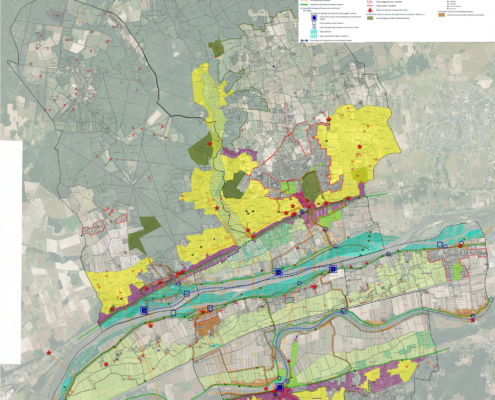Click the red star at the top of the yellow zone
Screen dimensions: 495x400
[x=329, y=119]
